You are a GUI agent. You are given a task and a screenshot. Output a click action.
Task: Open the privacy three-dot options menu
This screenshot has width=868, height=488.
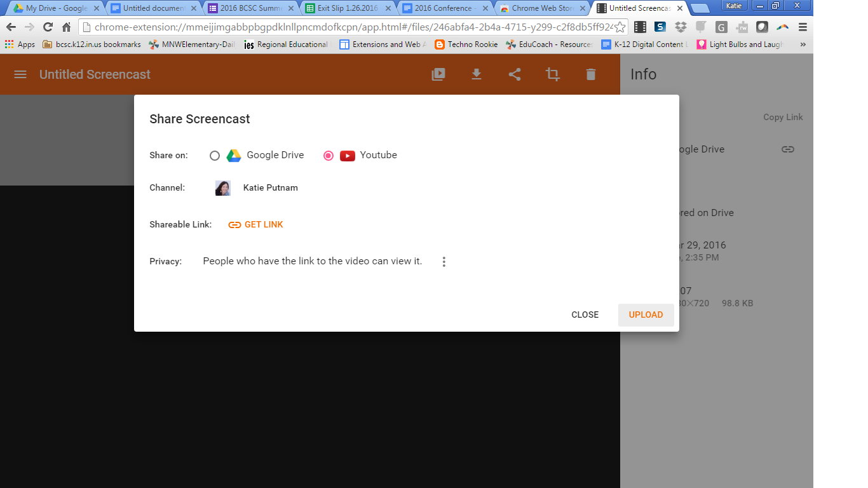[x=444, y=262]
